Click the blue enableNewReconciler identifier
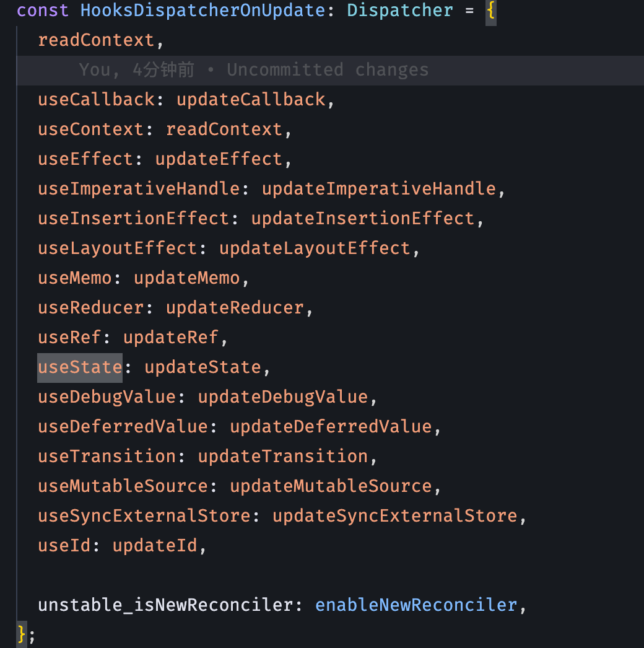The height and width of the screenshot is (648, 644). click(x=416, y=605)
